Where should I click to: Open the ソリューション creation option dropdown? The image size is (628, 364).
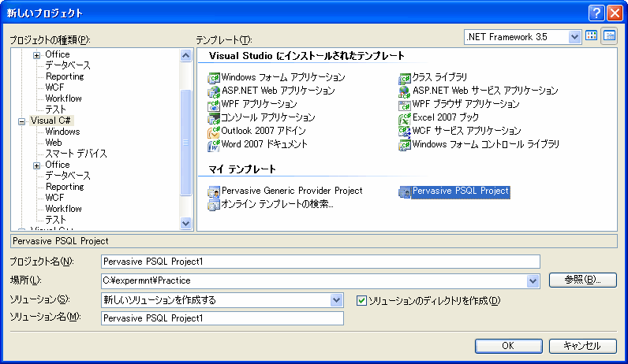337,300
